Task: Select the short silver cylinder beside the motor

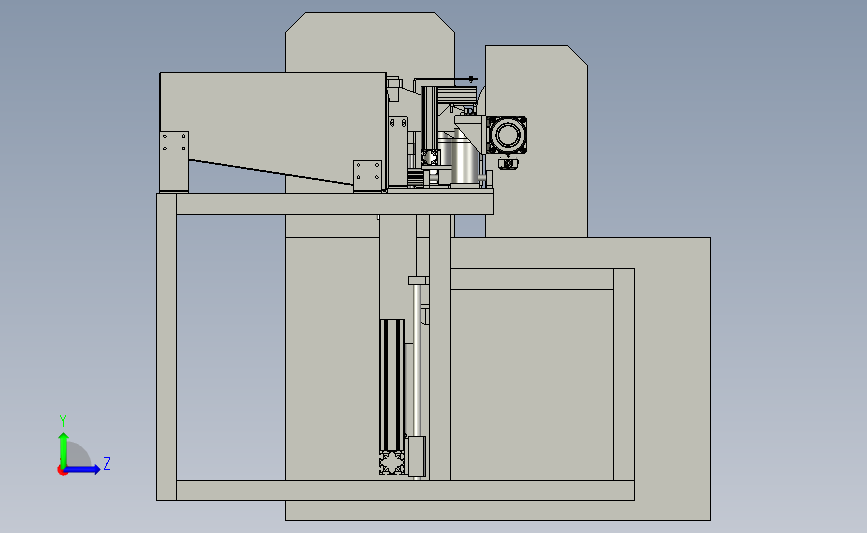Action: click(x=464, y=160)
